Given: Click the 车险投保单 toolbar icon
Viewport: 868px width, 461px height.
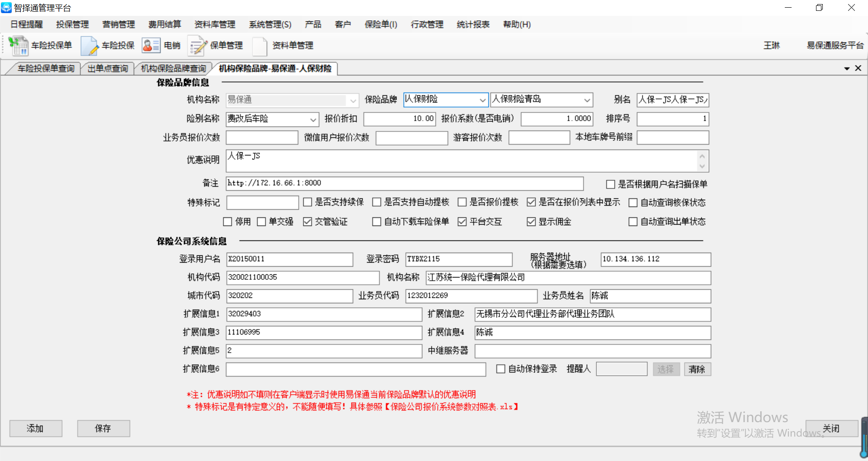Looking at the screenshot, I should [19, 46].
